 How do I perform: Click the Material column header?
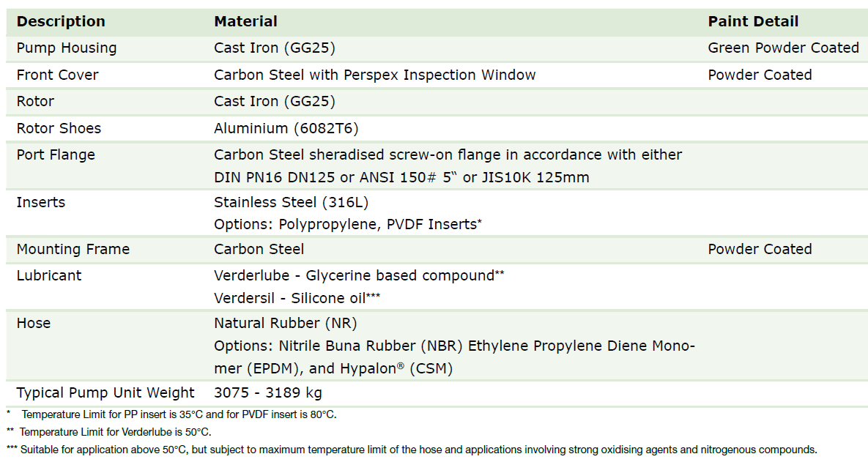245,22
